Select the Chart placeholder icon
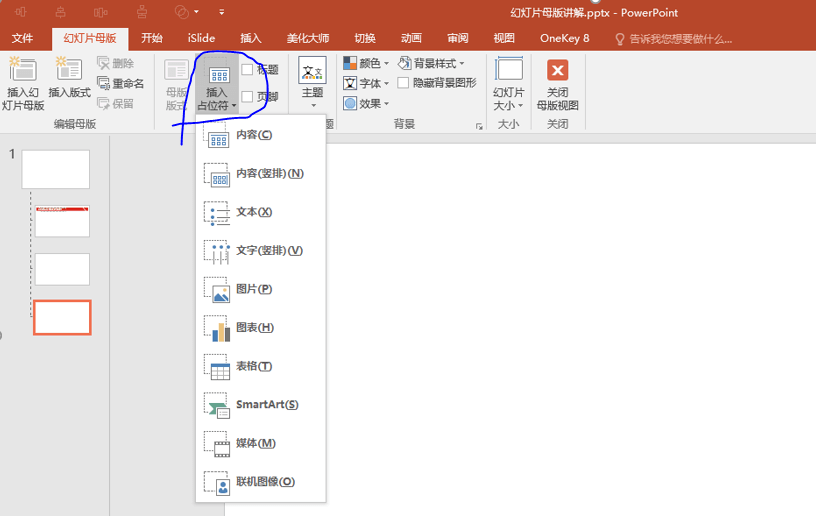The width and height of the screenshot is (816, 516). pyautogui.click(x=217, y=328)
